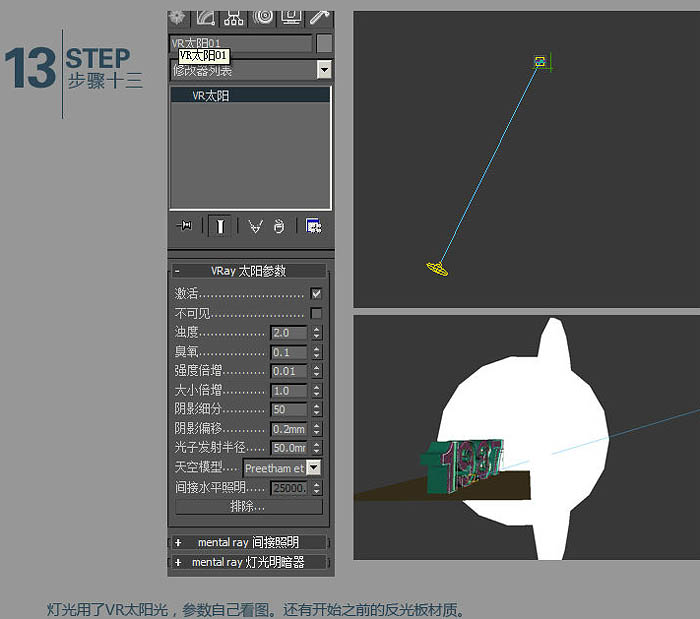Screen dimensions: 700x619
Task: Click the object color swatch beside name
Action: [324, 43]
